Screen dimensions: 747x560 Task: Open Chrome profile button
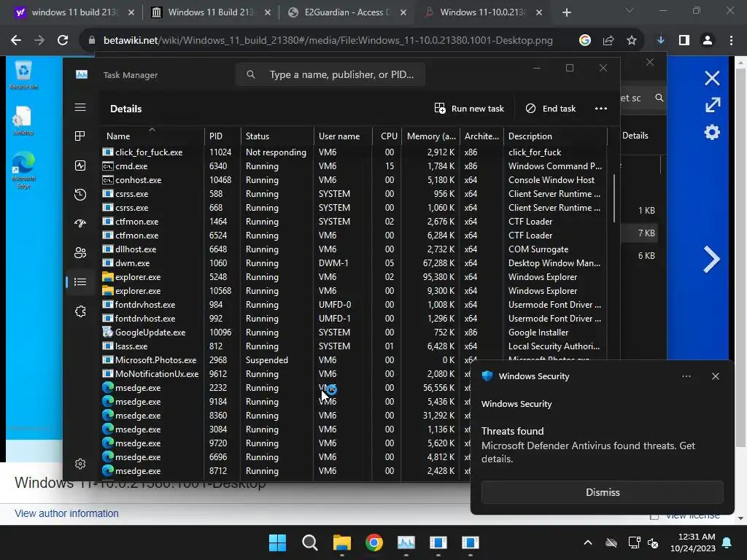coord(708,41)
